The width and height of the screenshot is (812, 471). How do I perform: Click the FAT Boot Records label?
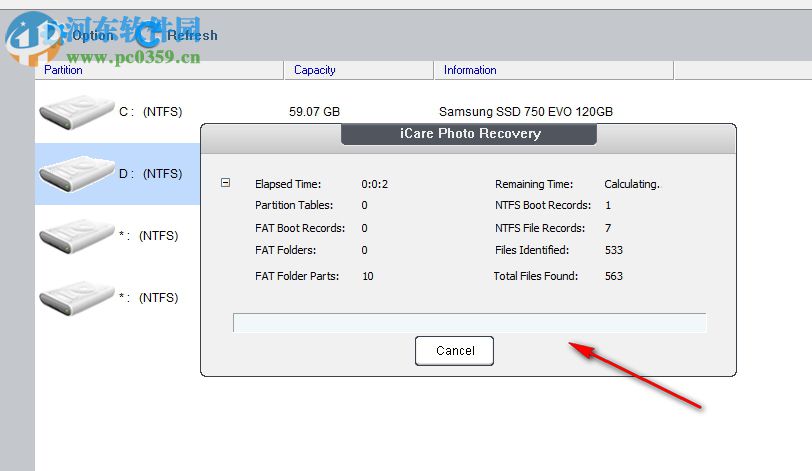tap(300, 228)
